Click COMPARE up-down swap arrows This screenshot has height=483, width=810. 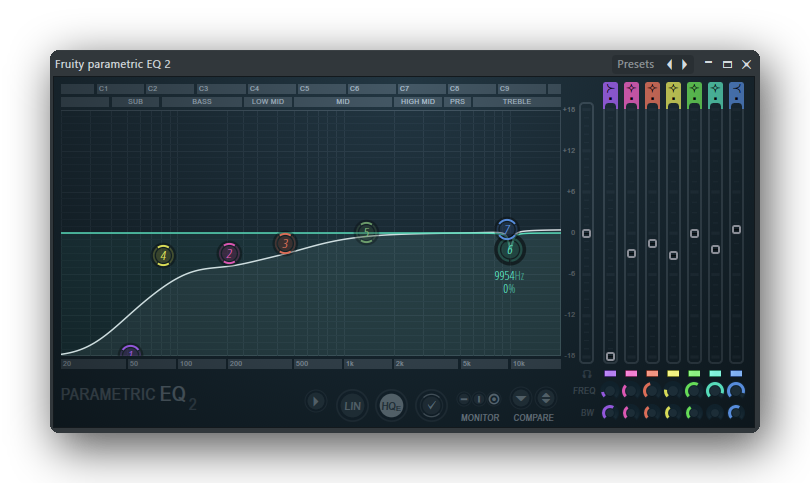point(546,398)
